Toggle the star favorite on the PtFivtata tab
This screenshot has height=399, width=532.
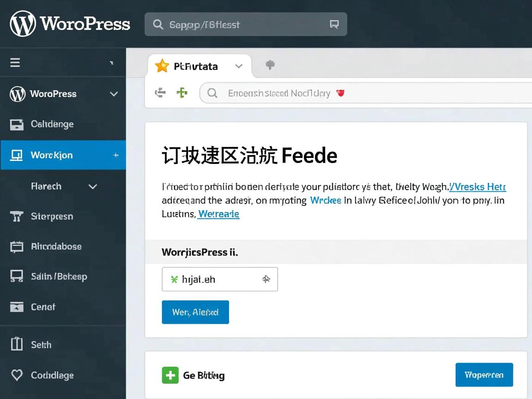pos(162,66)
